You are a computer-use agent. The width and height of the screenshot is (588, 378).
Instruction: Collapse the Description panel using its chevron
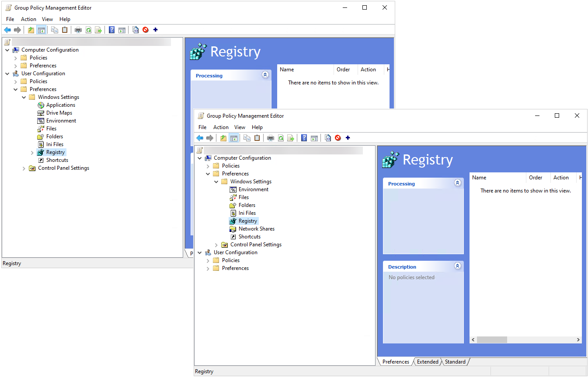click(x=458, y=266)
